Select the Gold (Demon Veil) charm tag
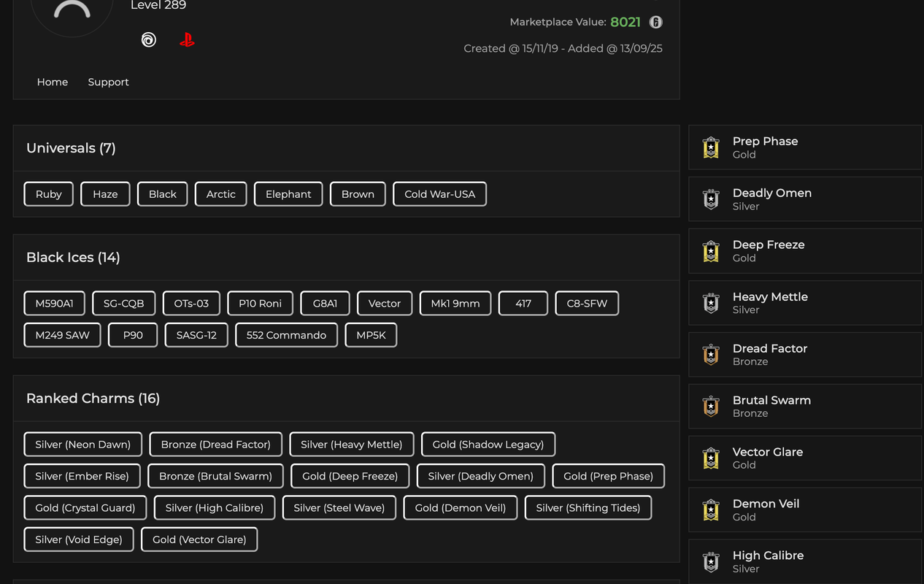This screenshot has height=584, width=924. click(x=461, y=508)
